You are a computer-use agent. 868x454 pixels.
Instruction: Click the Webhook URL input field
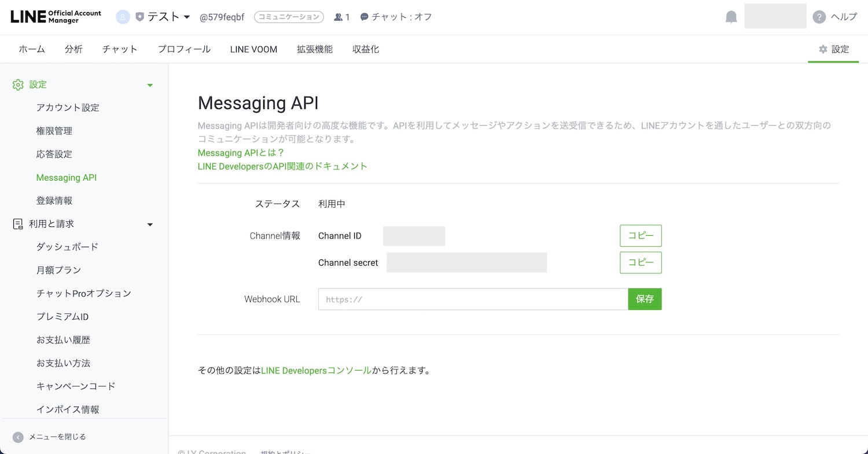coord(473,299)
